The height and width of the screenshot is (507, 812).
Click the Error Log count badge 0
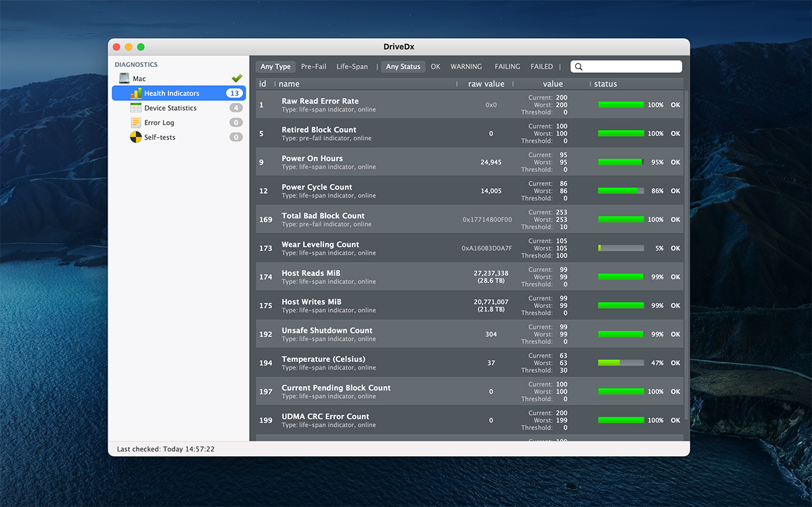point(235,123)
